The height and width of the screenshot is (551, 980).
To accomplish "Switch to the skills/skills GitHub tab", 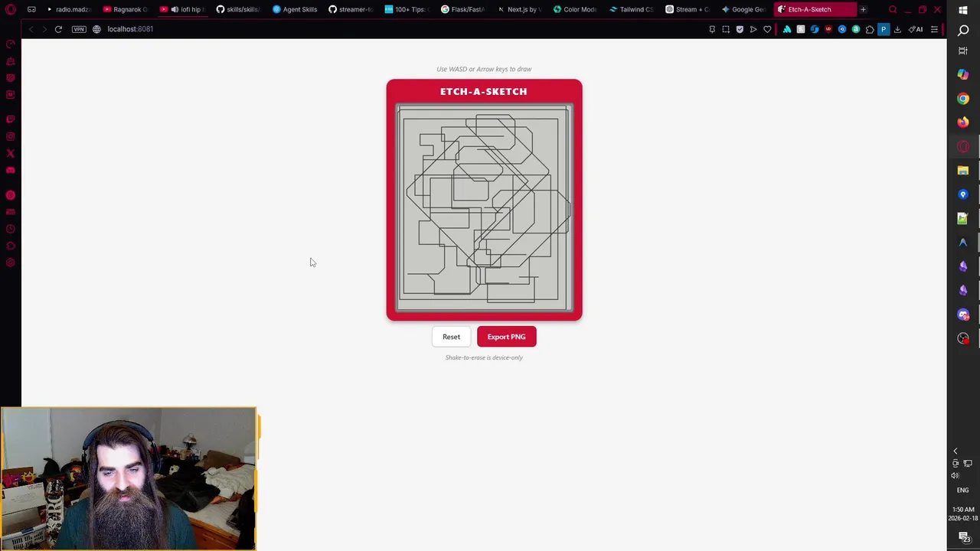I will (x=239, y=9).
